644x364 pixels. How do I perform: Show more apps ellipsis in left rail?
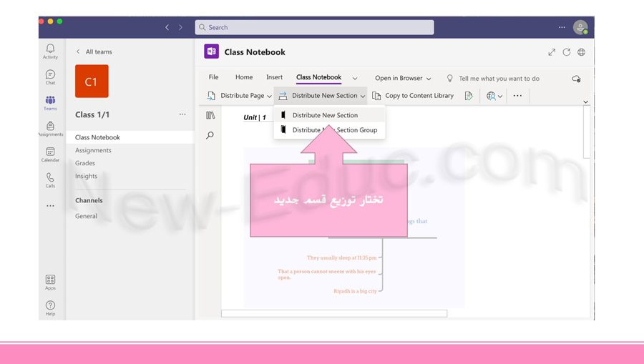(50, 205)
